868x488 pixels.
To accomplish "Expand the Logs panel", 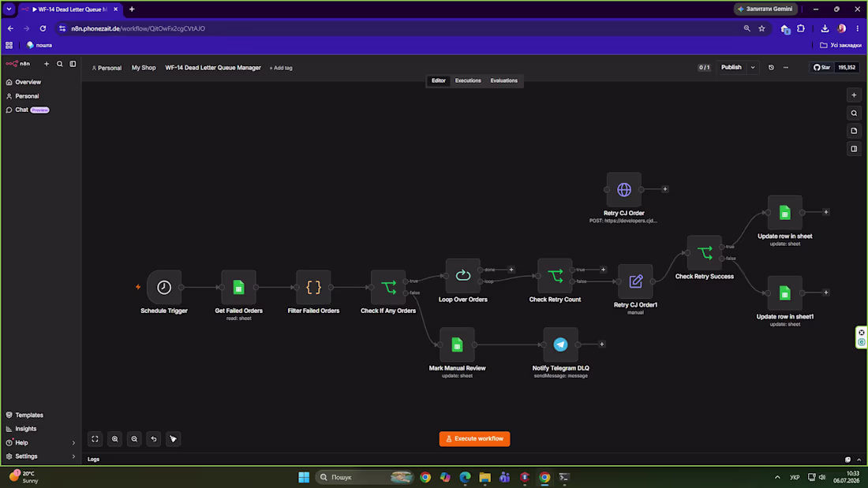I will tap(859, 460).
